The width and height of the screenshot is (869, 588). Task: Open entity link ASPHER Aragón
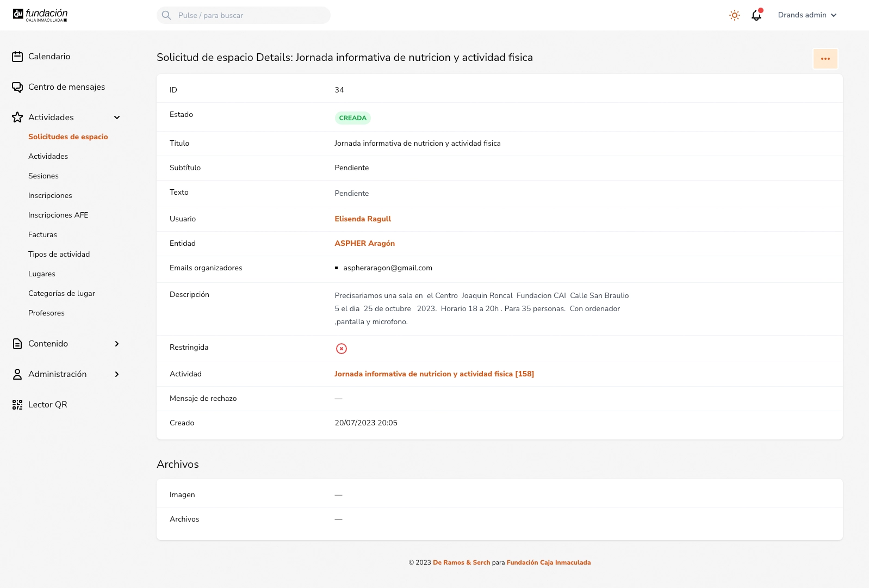(x=364, y=243)
